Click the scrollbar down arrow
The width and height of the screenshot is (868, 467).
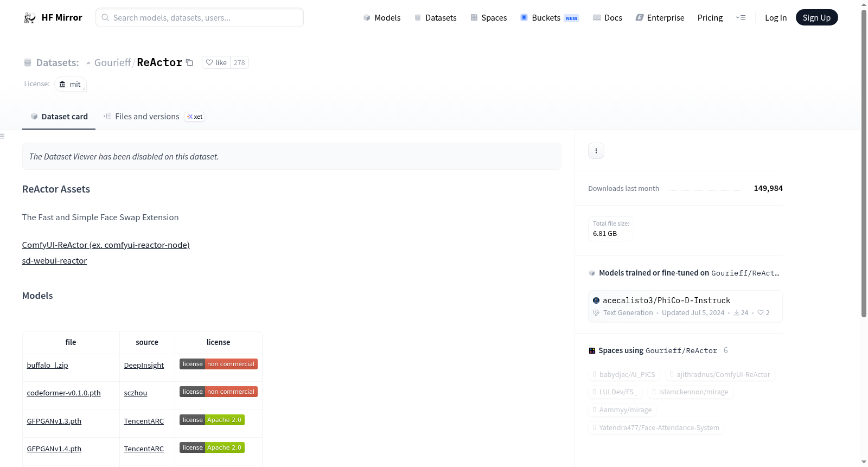pyautogui.click(x=864, y=462)
